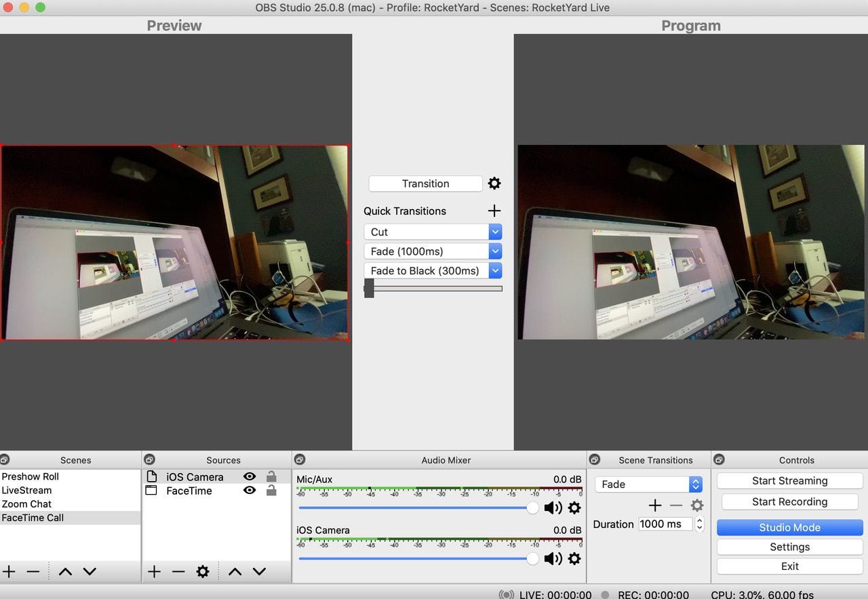
Task: Open transition properties gear icon
Action: point(494,184)
